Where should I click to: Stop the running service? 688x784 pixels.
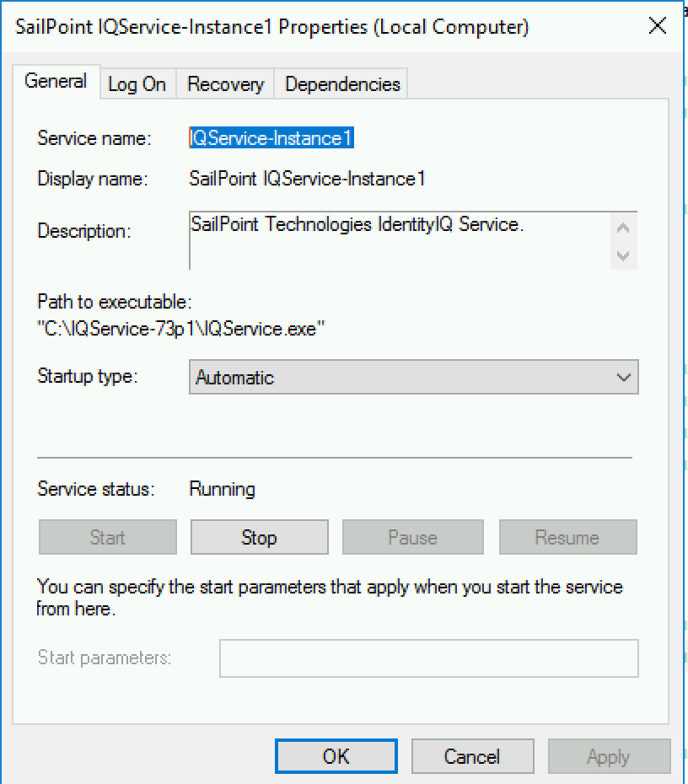(259, 538)
